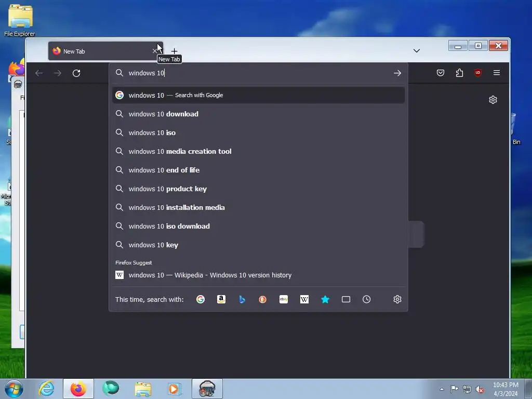Screen dimensions: 532x399
Task: Choose suggestion 'windows 10 installation media'
Action: click(258, 207)
